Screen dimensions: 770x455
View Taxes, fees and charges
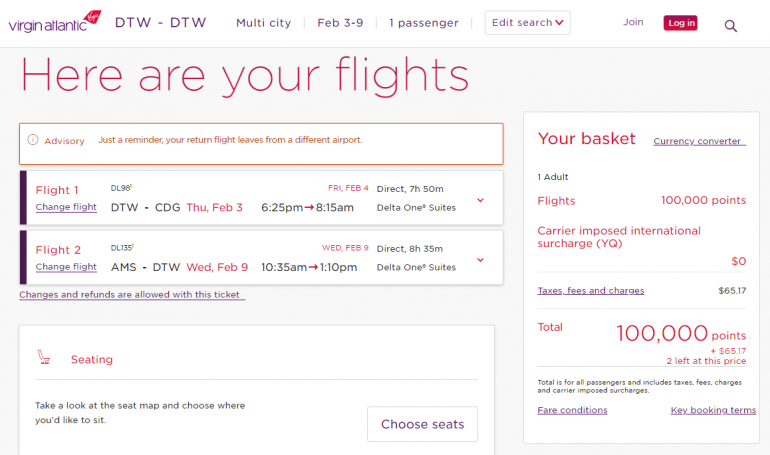pyautogui.click(x=591, y=291)
